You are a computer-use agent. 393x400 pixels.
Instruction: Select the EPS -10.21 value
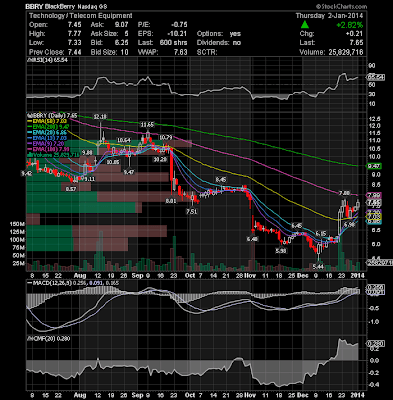(x=177, y=34)
